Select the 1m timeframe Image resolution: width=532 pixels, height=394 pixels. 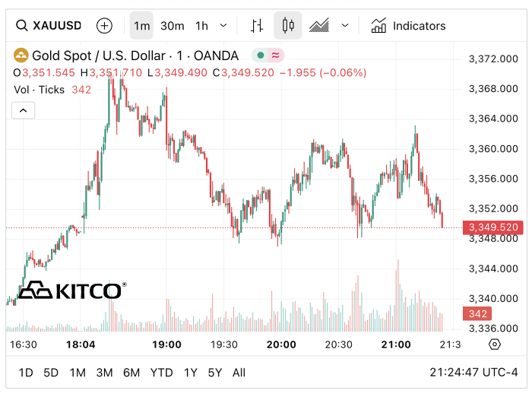click(141, 25)
